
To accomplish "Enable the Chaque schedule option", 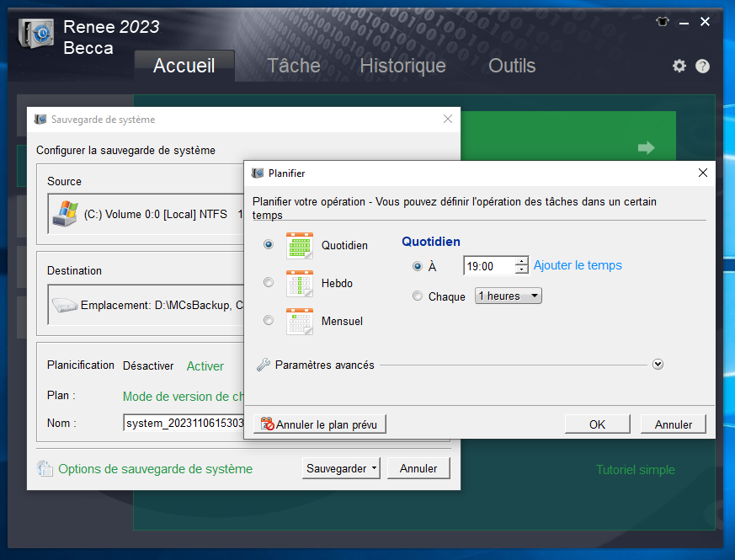I will coord(417,296).
